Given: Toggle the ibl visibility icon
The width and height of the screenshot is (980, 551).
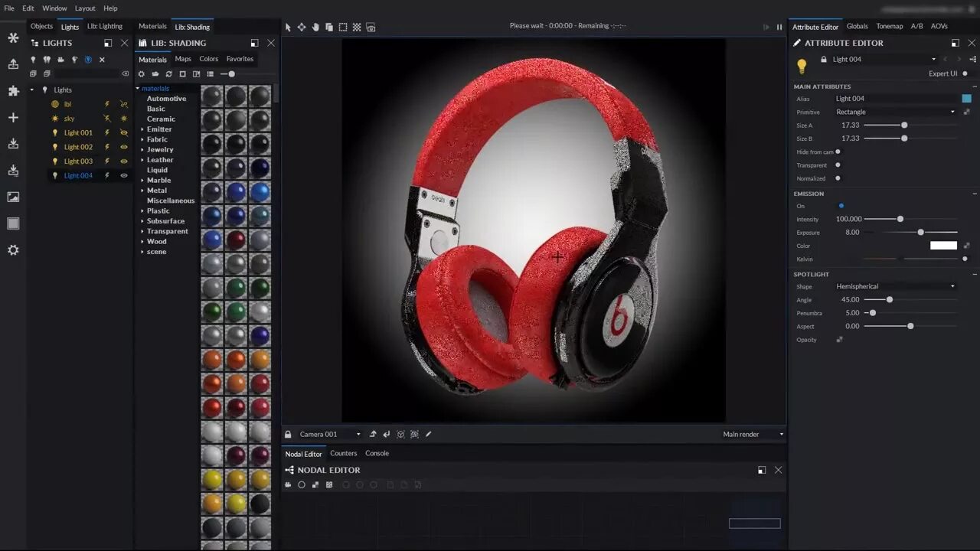Looking at the screenshot, I should click(124, 103).
